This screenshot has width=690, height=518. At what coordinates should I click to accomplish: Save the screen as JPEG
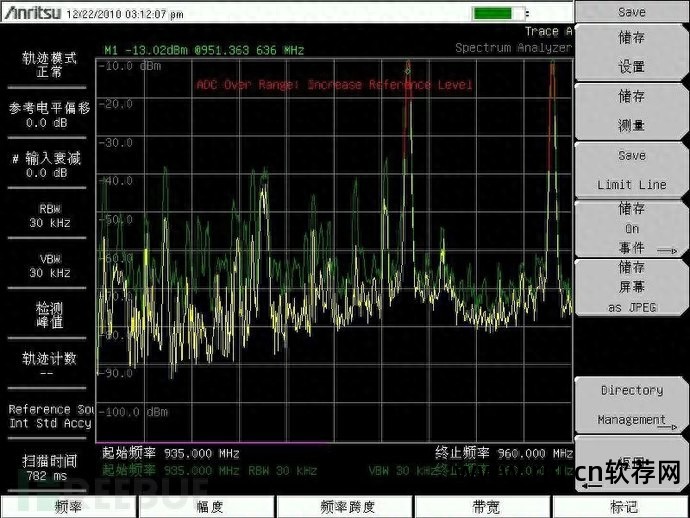(631, 287)
